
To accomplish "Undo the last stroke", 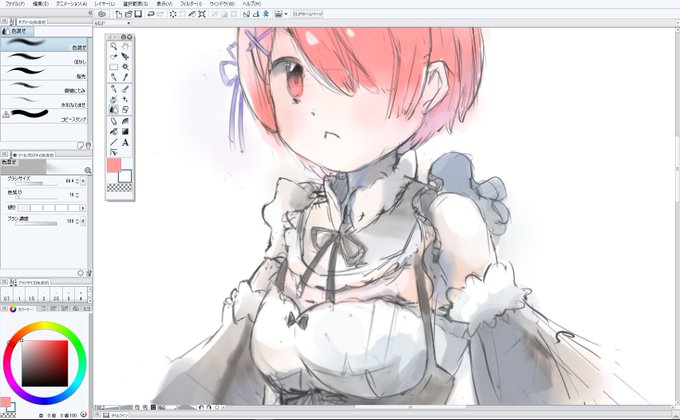I will pos(151,14).
